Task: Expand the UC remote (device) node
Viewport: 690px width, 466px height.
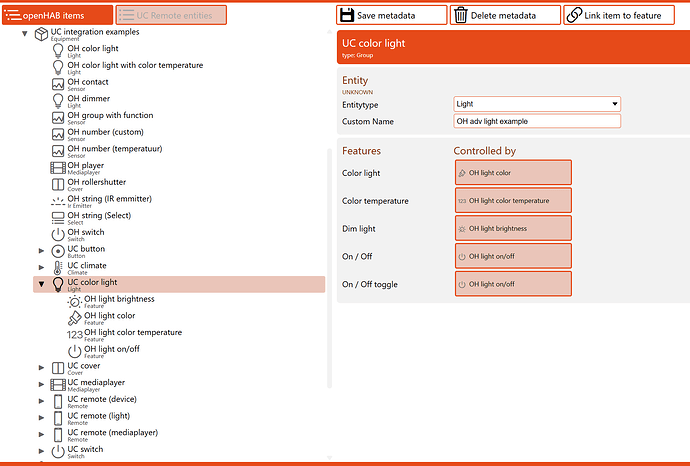Action: [x=41, y=401]
